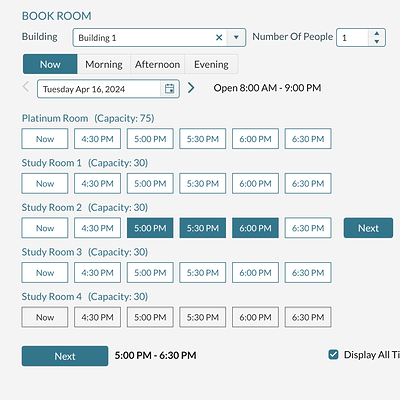Select 4:30 PM slot for Platinum Room
400x400 pixels.
(97, 139)
